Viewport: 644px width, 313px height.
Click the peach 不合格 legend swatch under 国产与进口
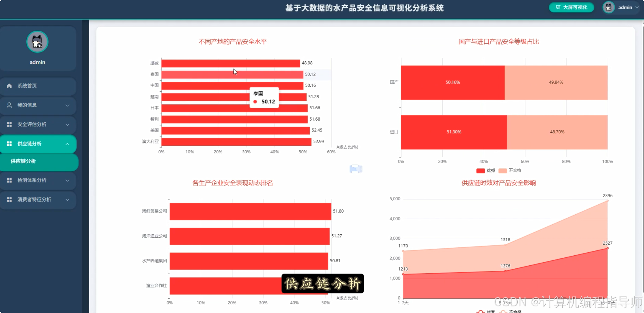[x=503, y=171]
